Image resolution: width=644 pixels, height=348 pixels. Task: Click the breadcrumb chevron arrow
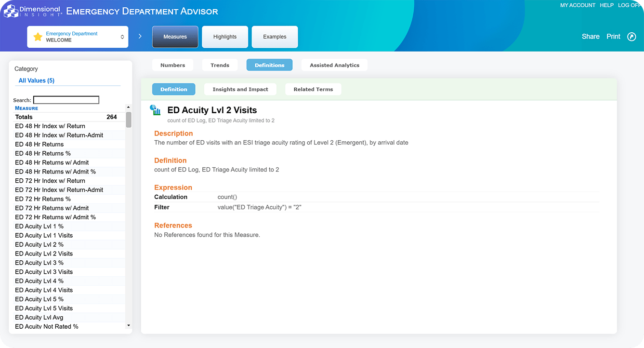140,36
